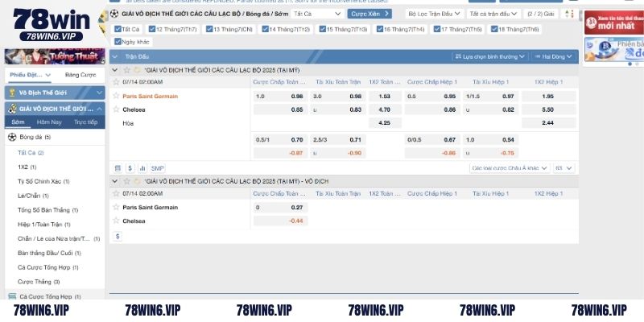This screenshot has width=644, height=322.
Task: Select the Hiệp 1/Toàn Trận market
Action: point(44,225)
